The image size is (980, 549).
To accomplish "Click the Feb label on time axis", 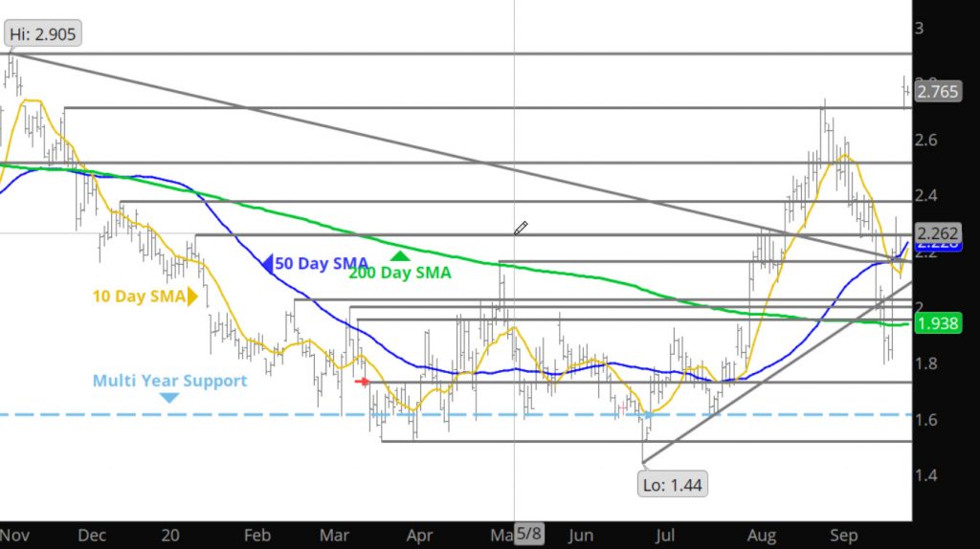I will pos(256,536).
